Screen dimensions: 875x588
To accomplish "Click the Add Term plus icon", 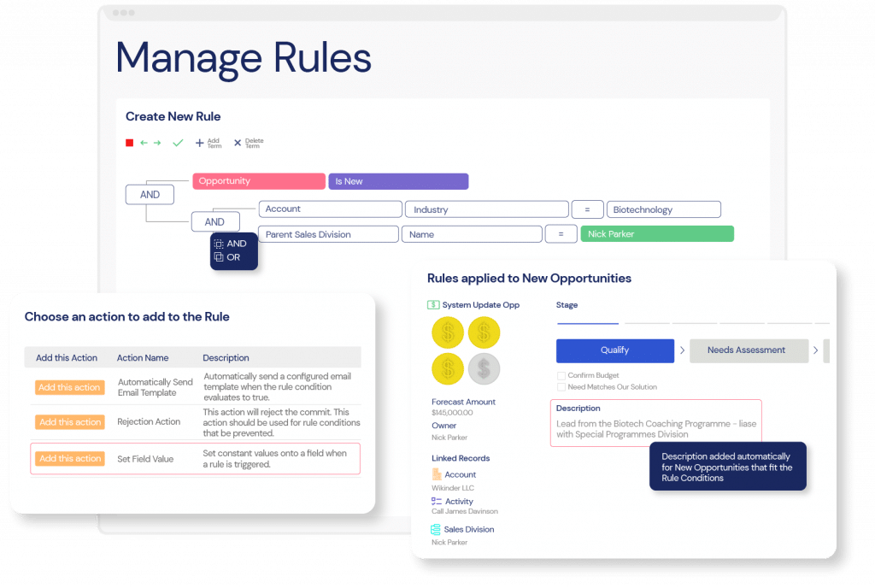I will coord(199,143).
